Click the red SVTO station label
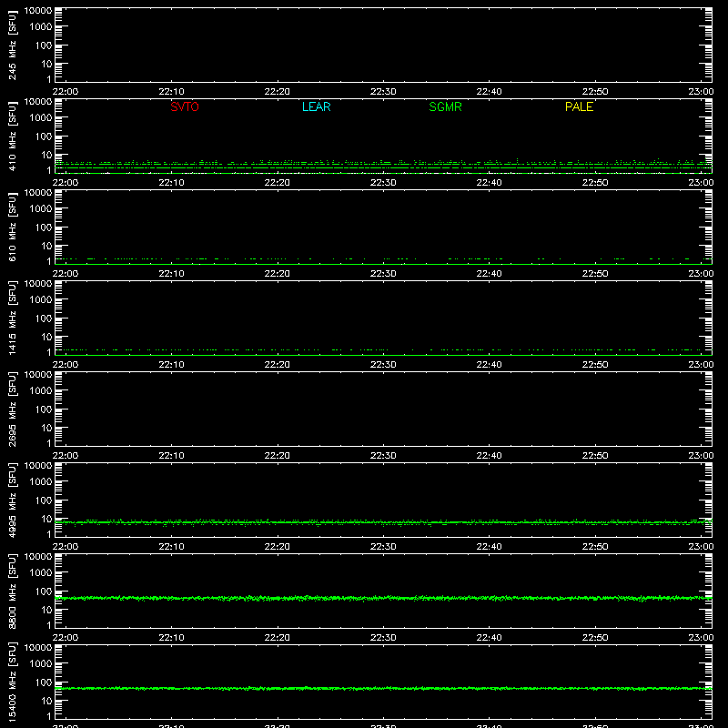Image resolution: width=728 pixels, height=728 pixels. tap(185, 106)
